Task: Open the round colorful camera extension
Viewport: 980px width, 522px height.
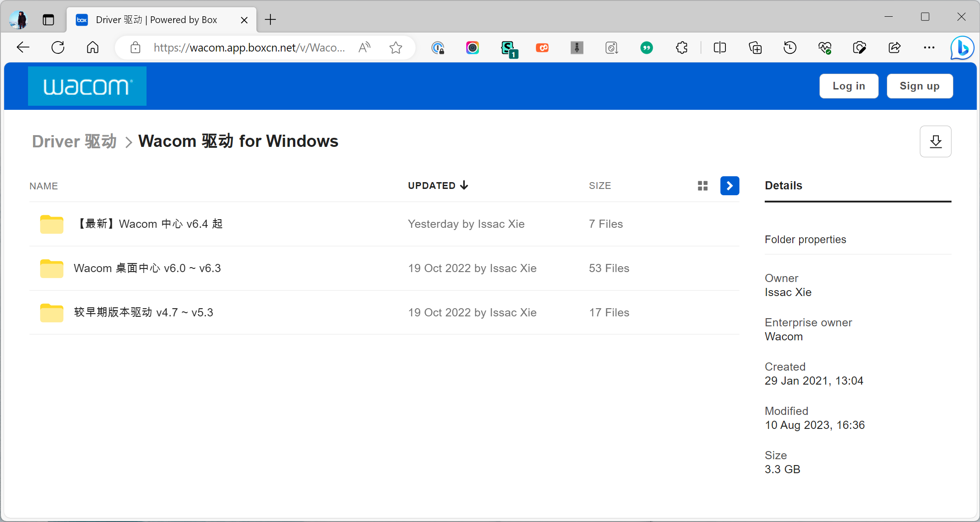Action: (473, 47)
